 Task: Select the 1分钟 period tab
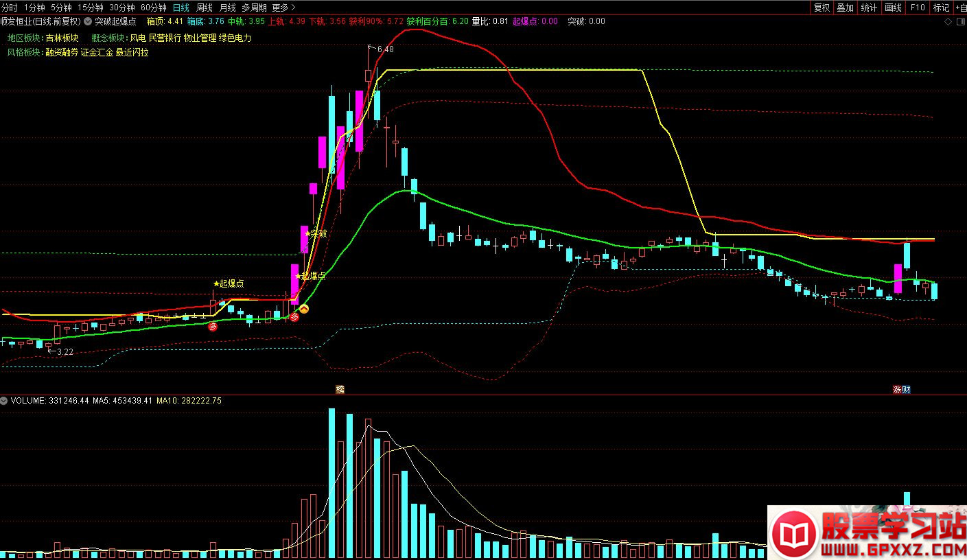[34, 8]
